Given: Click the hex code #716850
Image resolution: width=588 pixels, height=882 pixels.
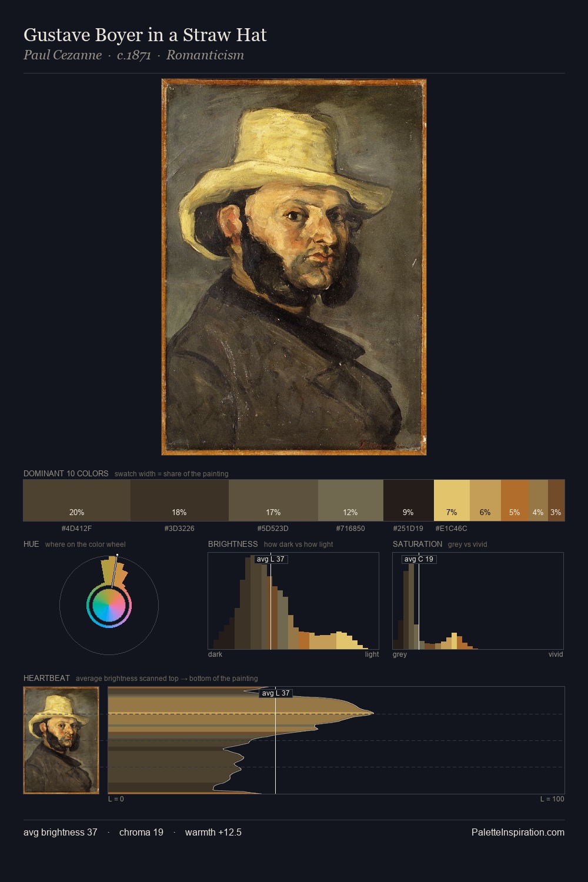Looking at the screenshot, I should tap(350, 529).
